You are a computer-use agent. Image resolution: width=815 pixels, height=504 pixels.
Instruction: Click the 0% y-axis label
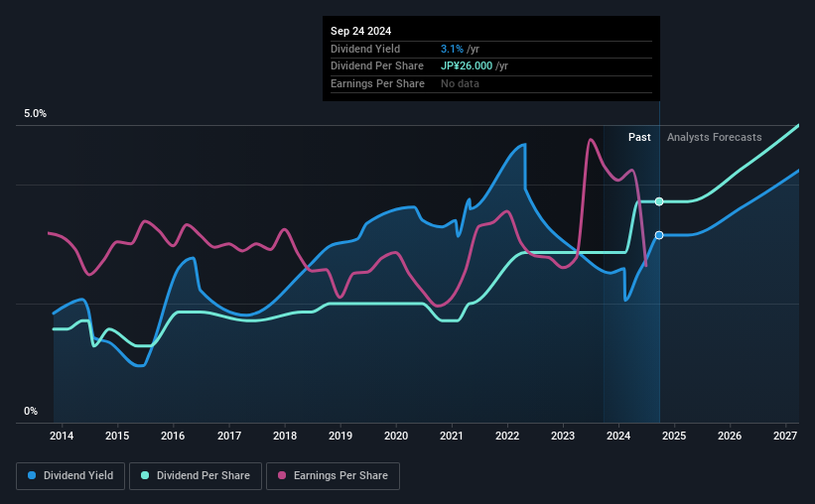point(31,411)
